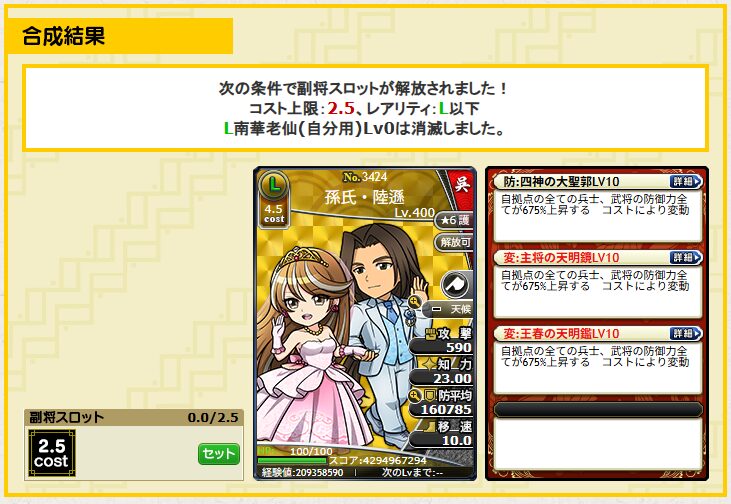This screenshot has height=504, width=731.
Task: Open 詳細 for 変:主将の天明鏡LV10 skill
Action: (x=686, y=257)
